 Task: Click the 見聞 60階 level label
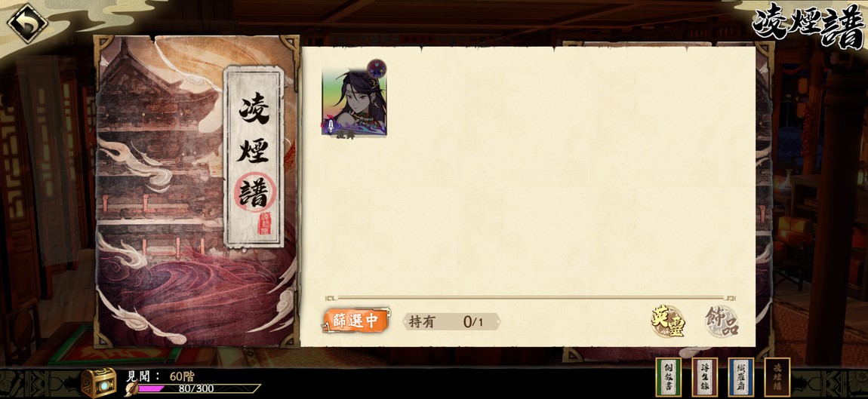[161, 376]
